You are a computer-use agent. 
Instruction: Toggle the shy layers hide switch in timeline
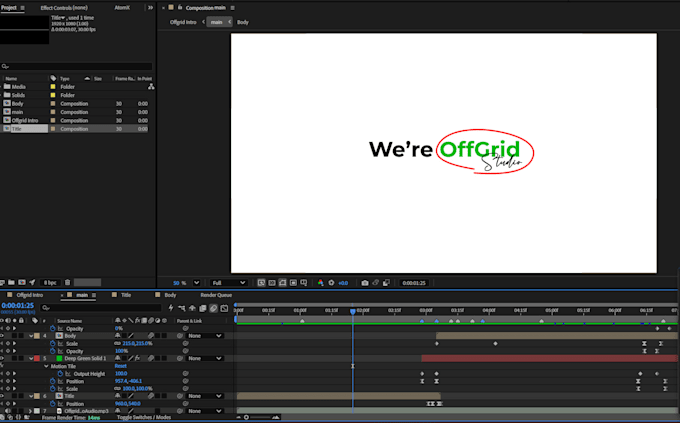(192, 308)
